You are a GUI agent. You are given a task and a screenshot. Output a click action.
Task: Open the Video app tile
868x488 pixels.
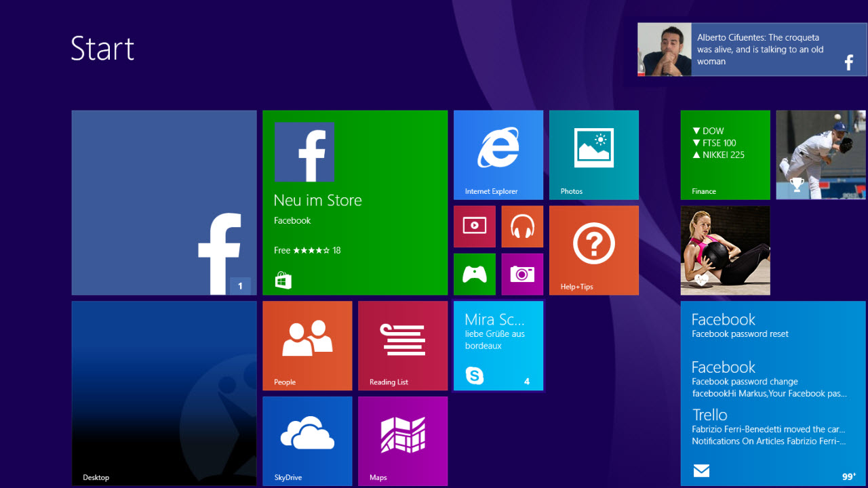click(x=475, y=226)
